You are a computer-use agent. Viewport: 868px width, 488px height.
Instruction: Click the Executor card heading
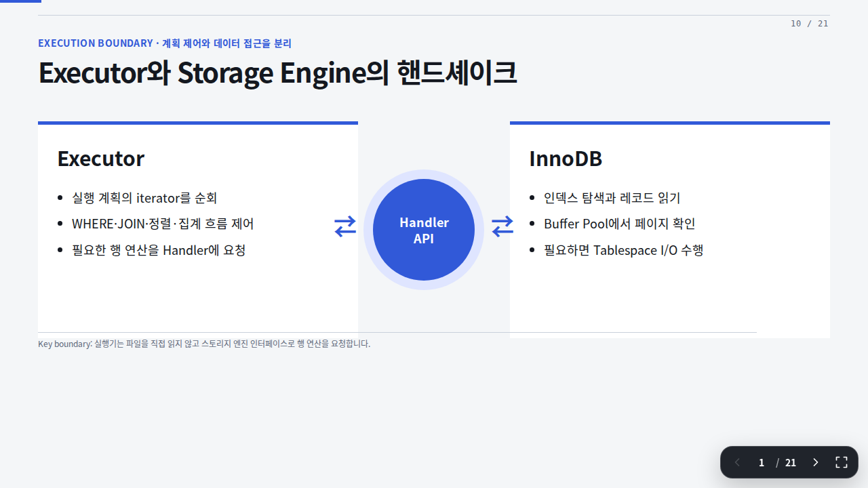point(100,159)
